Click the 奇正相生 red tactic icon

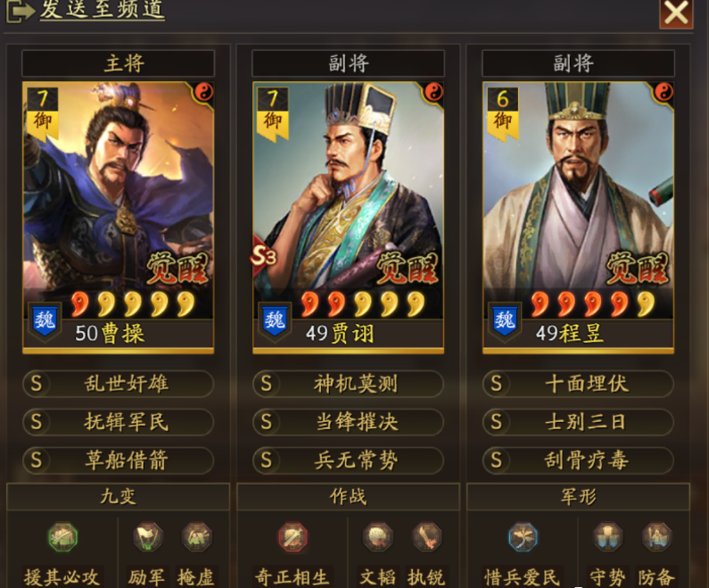click(293, 537)
